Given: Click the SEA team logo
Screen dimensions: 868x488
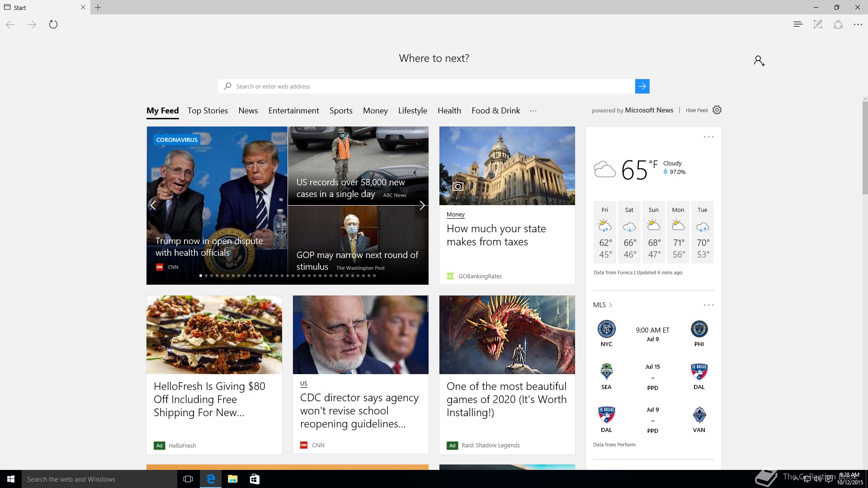Looking at the screenshot, I should point(606,371).
